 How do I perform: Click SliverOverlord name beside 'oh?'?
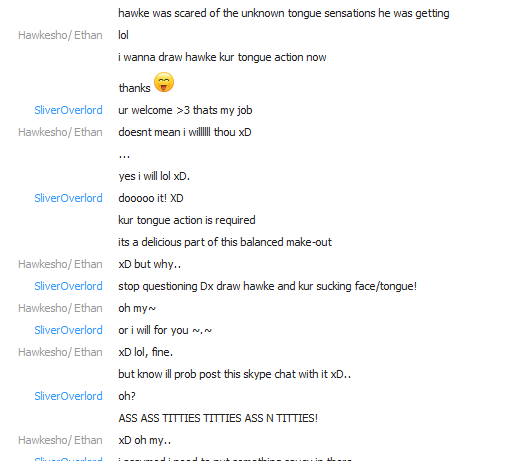(x=68, y=396)
